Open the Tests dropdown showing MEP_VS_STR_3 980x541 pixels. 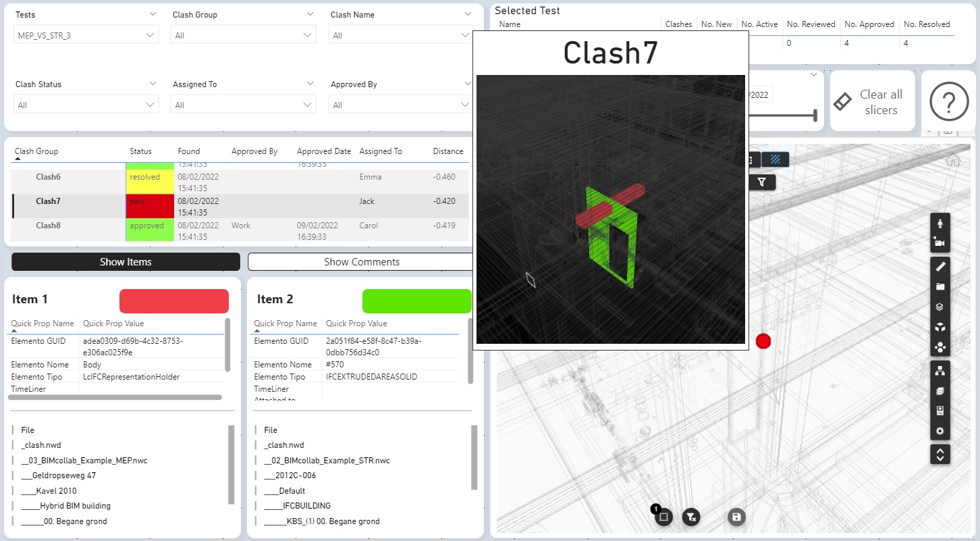point(86,35)
